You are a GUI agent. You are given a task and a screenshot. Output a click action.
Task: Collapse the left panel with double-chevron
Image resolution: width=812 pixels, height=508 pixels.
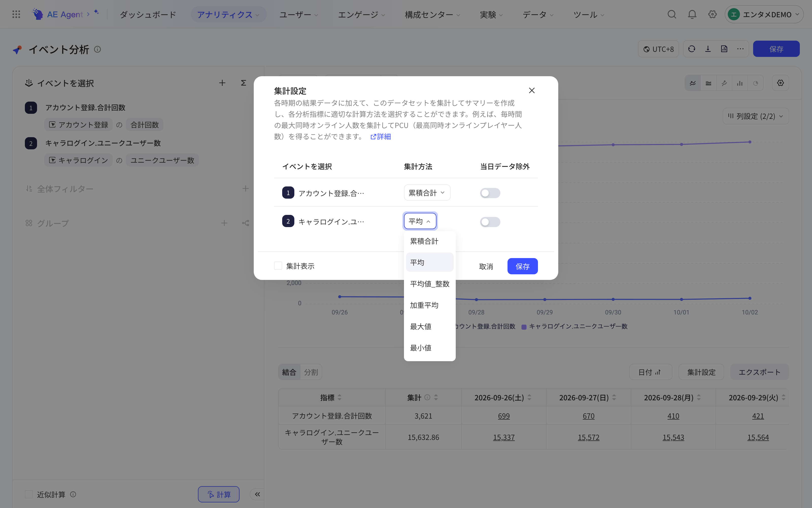click(257, 494)
